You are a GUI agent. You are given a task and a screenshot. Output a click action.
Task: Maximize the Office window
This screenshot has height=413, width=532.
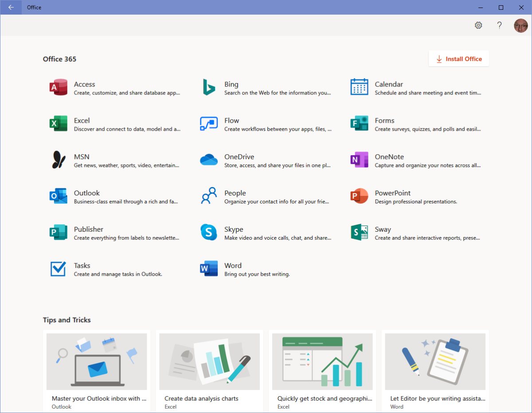point(501,7)
